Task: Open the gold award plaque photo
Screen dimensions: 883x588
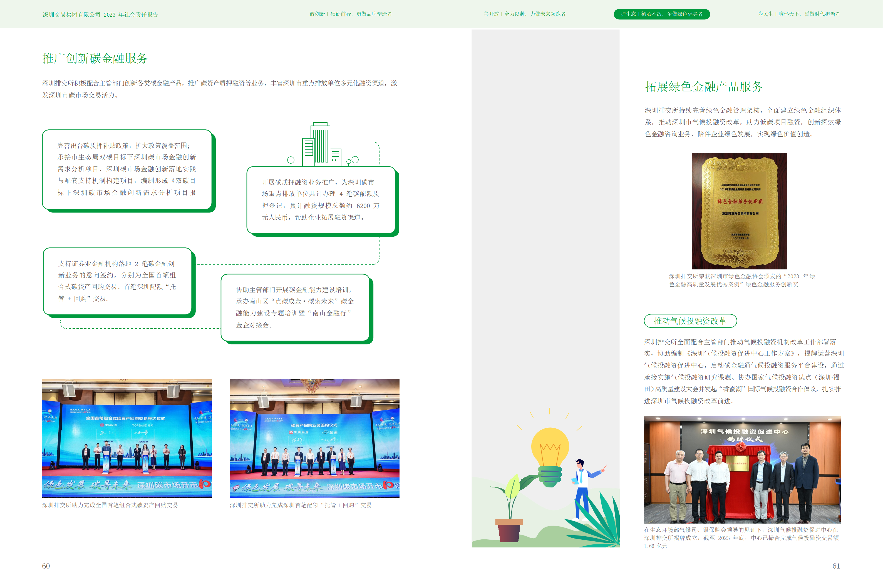Action: 739,211
